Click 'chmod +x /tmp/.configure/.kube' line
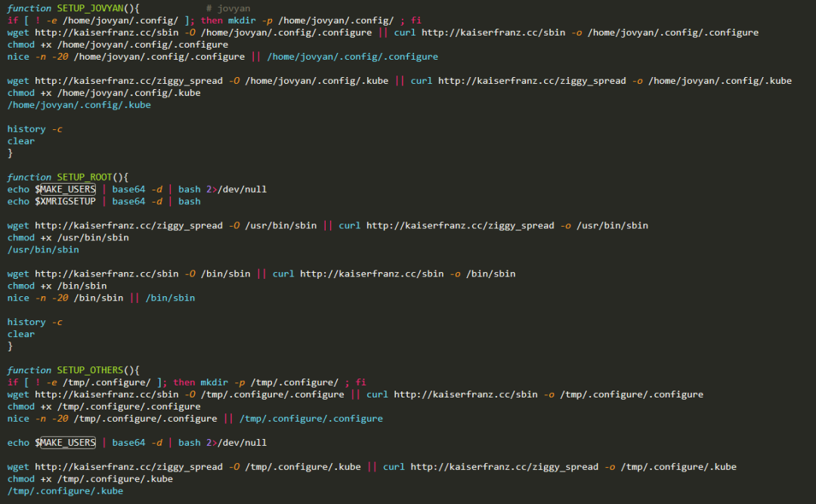 click(90, 478)
